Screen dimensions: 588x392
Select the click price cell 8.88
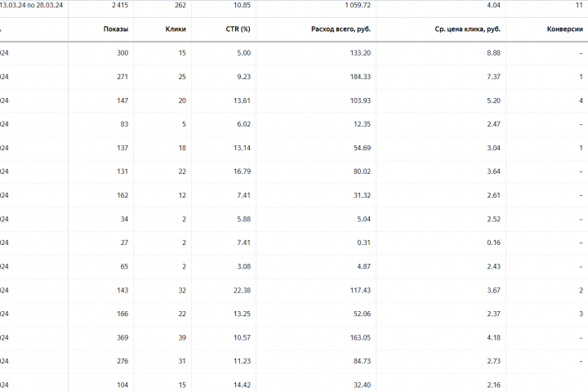492,53
